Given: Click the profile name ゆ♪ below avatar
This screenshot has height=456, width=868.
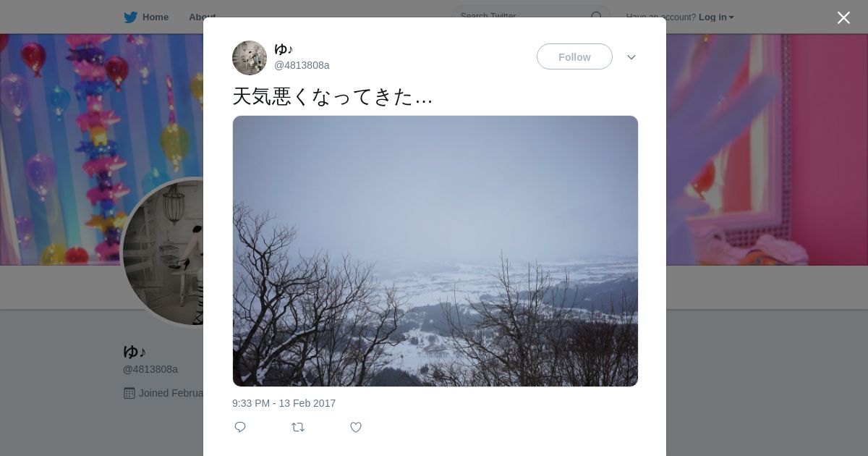Looking at the screenshot, I should click(x=135, y=352).
